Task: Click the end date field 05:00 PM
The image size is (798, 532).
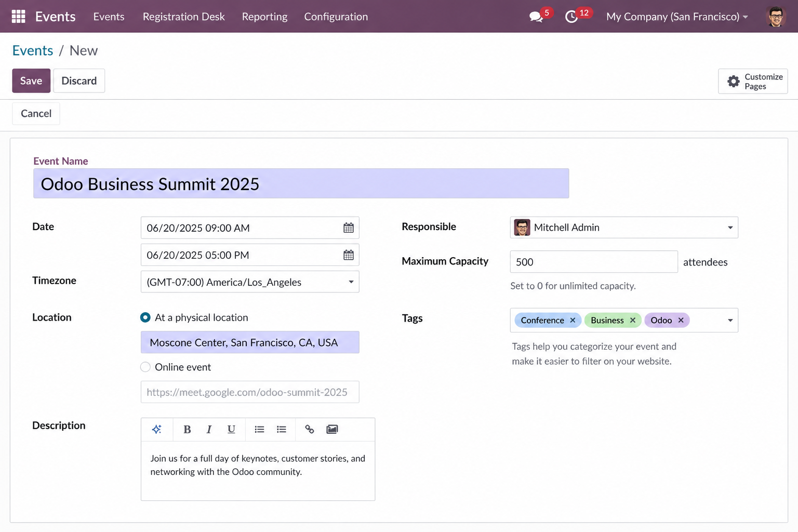Action: click(250, 255)
